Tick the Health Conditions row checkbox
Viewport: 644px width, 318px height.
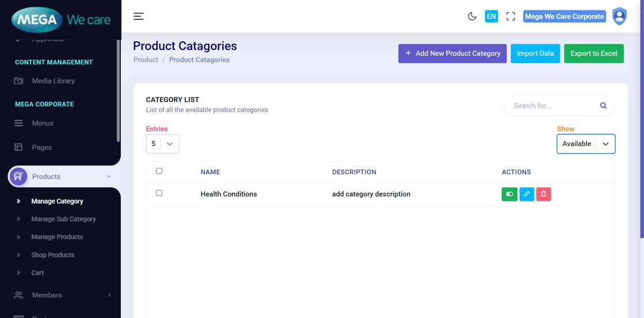(159, 193)
